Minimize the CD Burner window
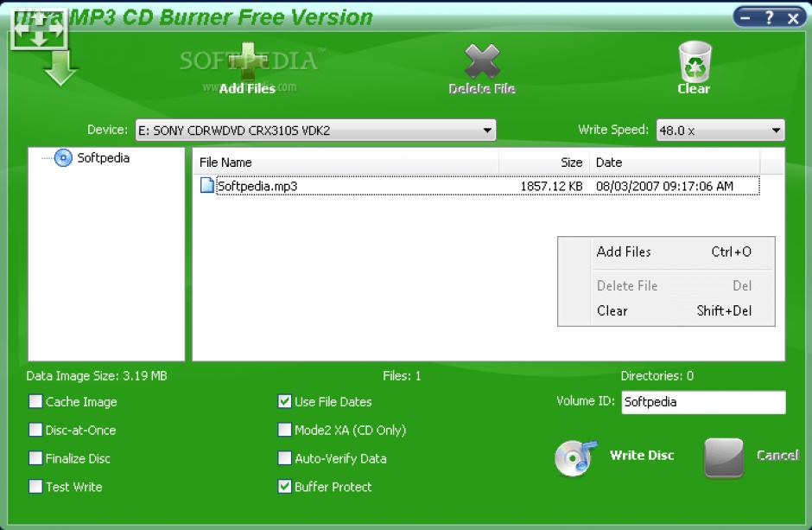The image size is (812, 530). click(x=745, y=18)
